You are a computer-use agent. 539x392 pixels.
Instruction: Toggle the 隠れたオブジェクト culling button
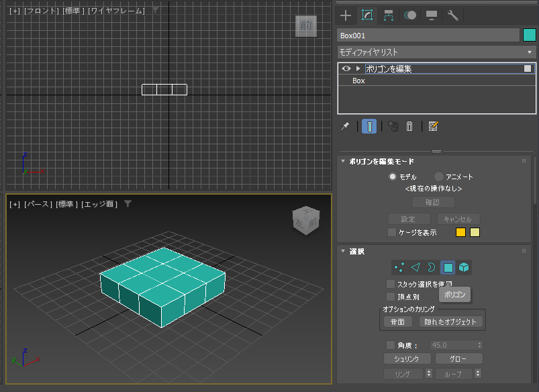tap(450, 322)
